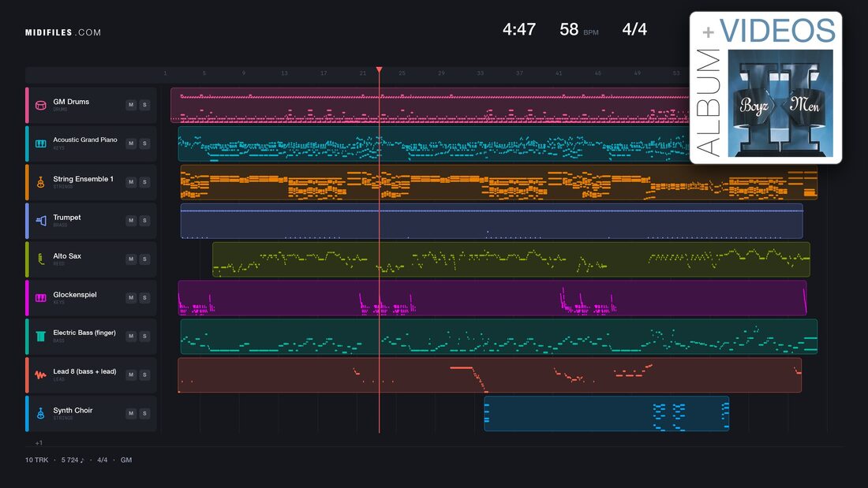Screen dimensions: 868x488
Task: Mute the GM Drums track
Action: pos(131,105)
